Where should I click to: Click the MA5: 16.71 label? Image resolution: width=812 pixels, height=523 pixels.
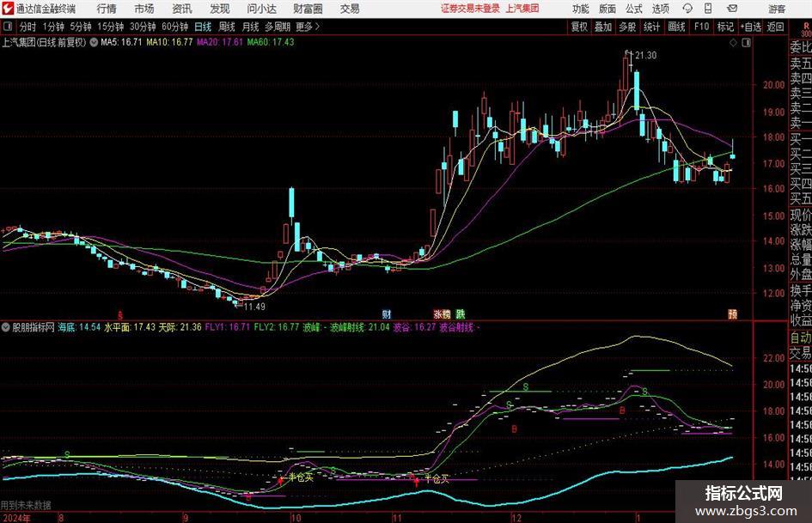[121, 42]
